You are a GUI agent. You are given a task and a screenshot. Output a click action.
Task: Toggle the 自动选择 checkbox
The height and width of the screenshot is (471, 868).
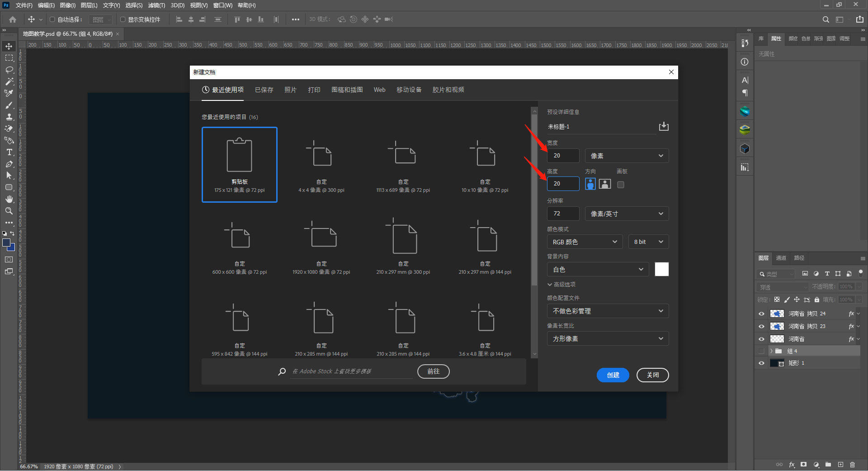[52, 19]
